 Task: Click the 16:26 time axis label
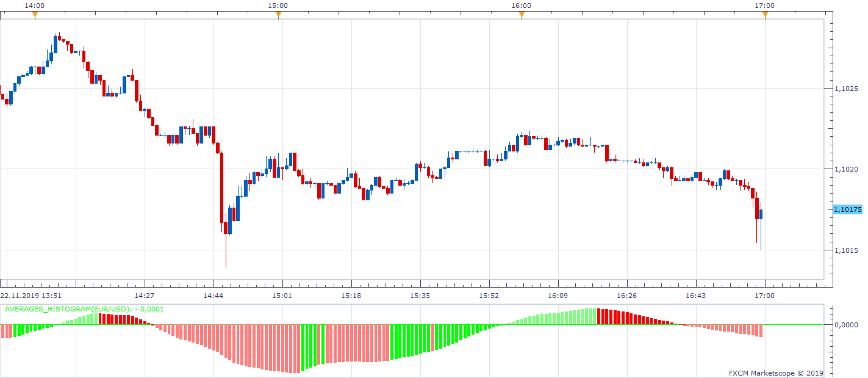click(x=627, y=296)
